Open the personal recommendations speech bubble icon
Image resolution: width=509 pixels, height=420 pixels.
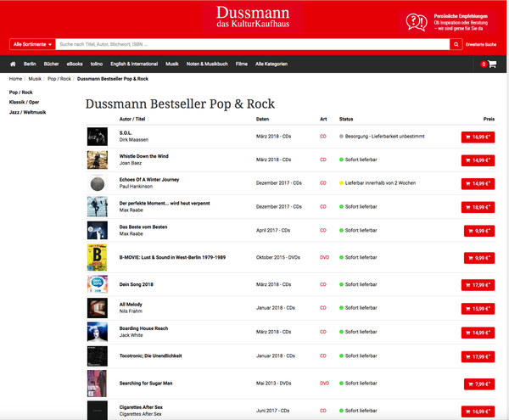417,22
